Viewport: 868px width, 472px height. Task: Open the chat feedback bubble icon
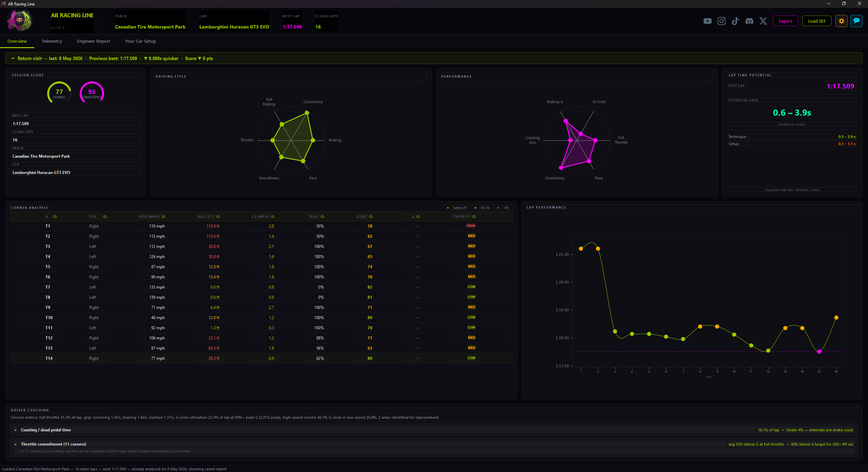pyautogui.click(x=856, y=21)
